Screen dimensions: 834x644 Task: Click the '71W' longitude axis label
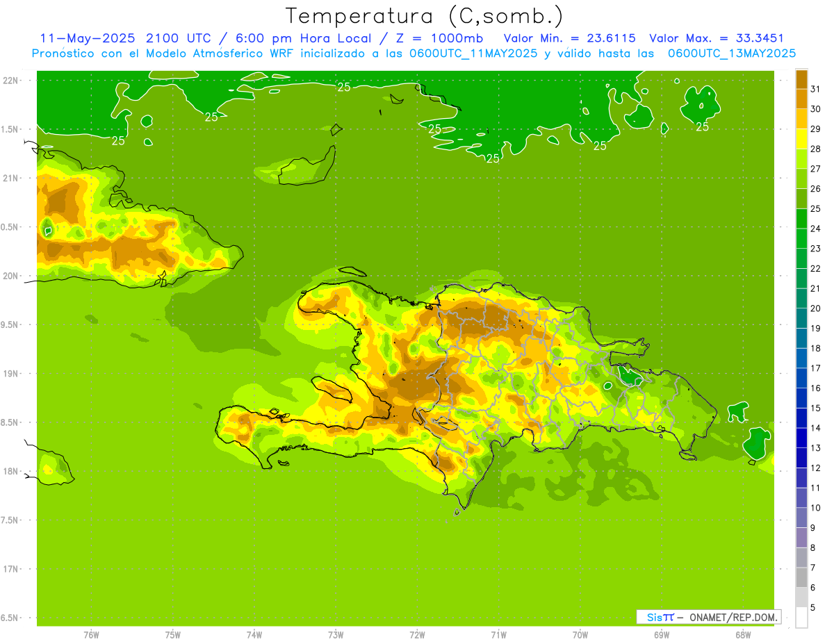click(498, 634)
